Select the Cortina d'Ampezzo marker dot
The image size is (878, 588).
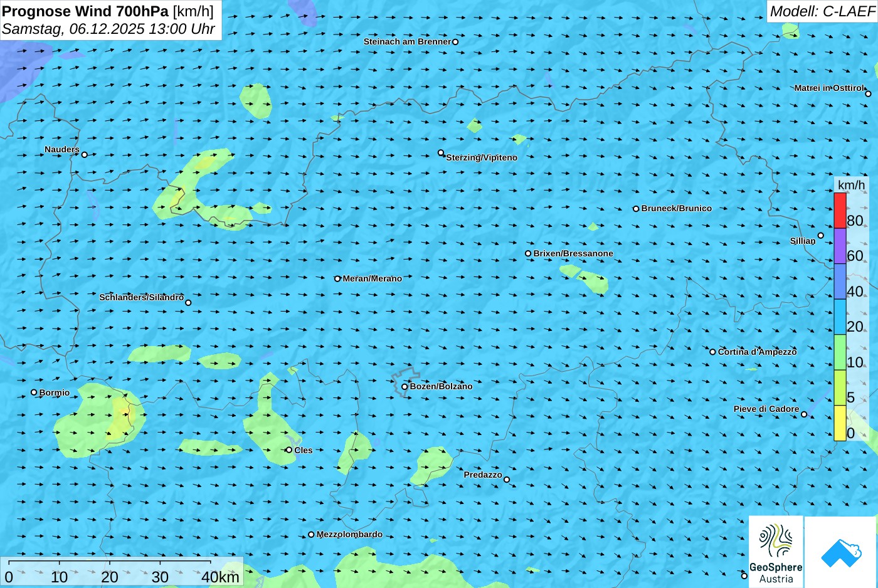pyautogui.click(x=712, y=352)
